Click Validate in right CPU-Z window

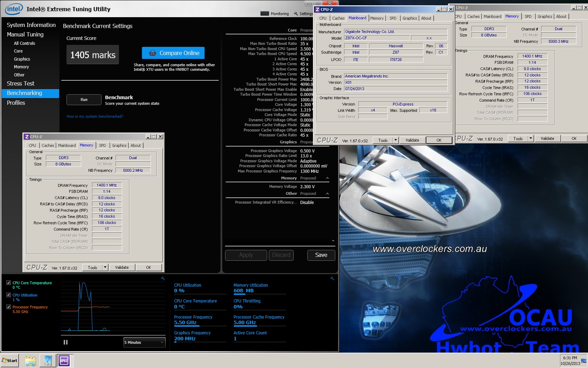[x=547, y=138]
